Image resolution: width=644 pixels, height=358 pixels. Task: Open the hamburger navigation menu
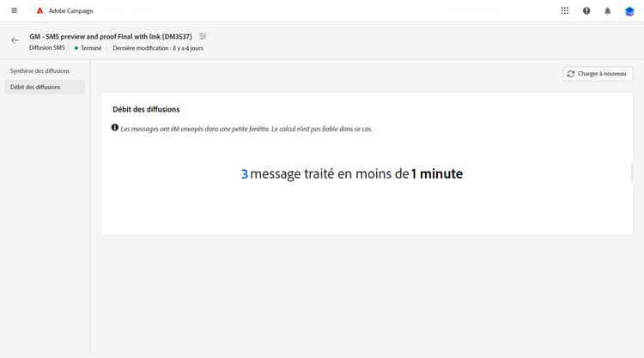pyautogui.click(x=15, y=10)
